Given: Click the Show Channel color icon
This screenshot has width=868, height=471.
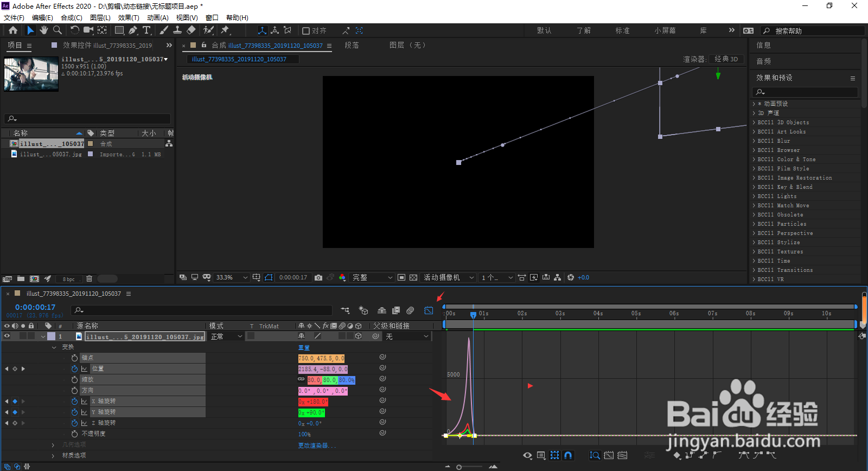Looking at the screenshot, I should pyautogui.click(x=342, y=277).
